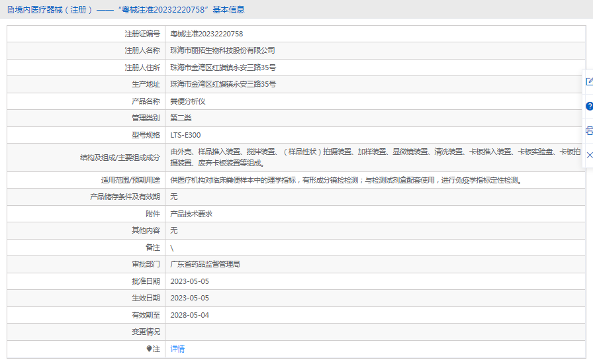Select the 产品名称 label
Image resolution: width=593 pixels, height=364 pixels.
point(146,101)
